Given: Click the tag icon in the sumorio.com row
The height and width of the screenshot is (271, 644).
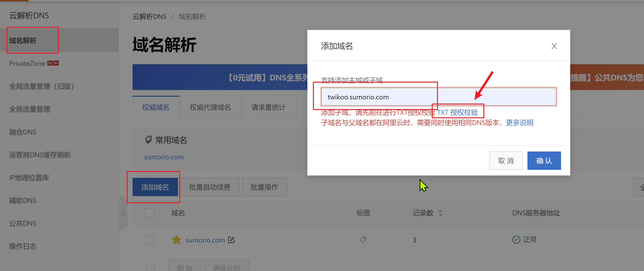Looking at the screenshot, I should click(363, 239).
